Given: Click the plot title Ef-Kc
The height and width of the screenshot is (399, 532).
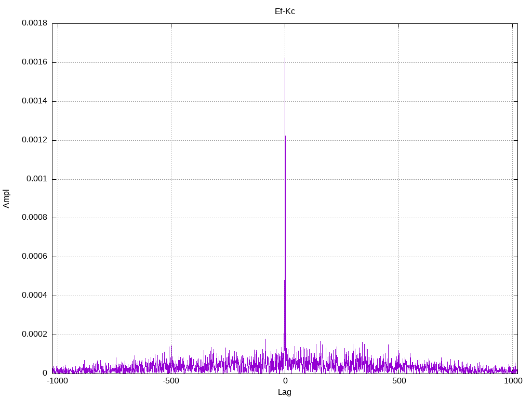Looking at the screenshot, I should 285,11.
